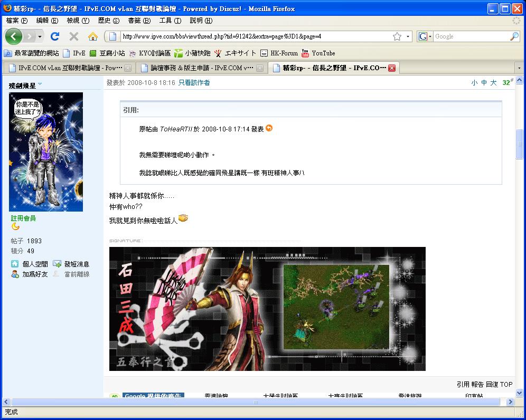Click the orange quoted-post arrow icon
Screen dimensions: 526x420
(x=269, y=128)
